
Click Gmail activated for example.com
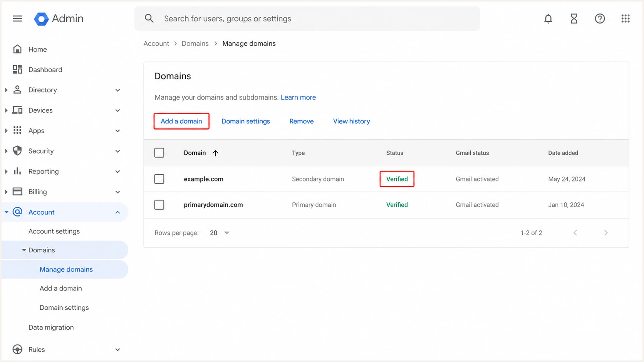pyautogui.click(x=477, y=179)
